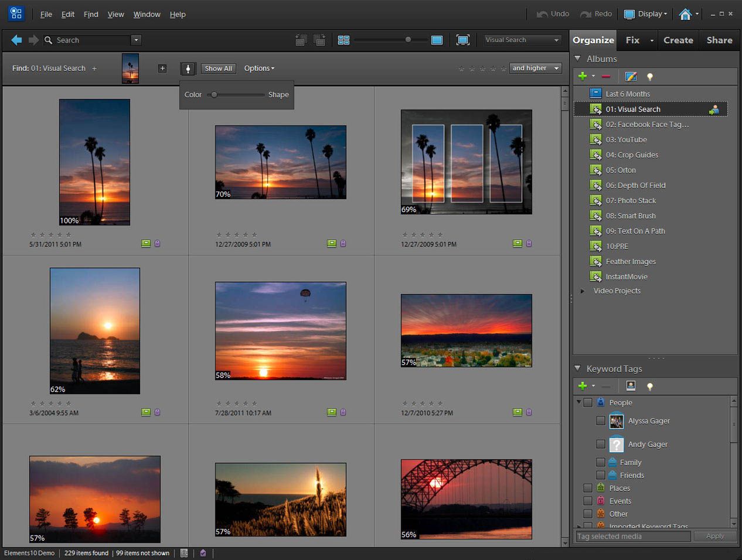
Task: Click the Redo button
Action: pos(595,14)
